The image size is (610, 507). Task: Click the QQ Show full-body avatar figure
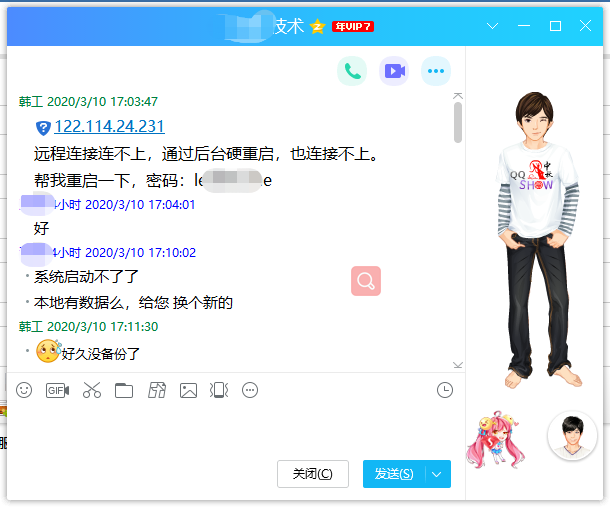pos(539,239)
